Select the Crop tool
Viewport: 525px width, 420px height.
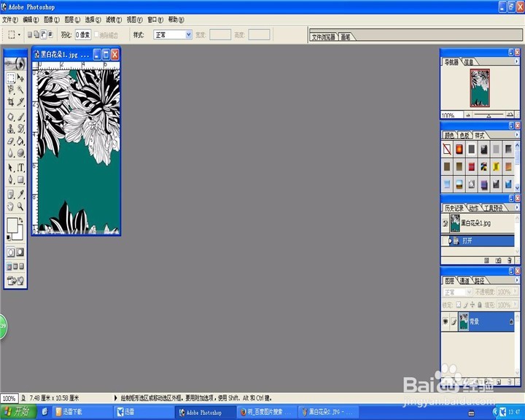pos(11,101)
